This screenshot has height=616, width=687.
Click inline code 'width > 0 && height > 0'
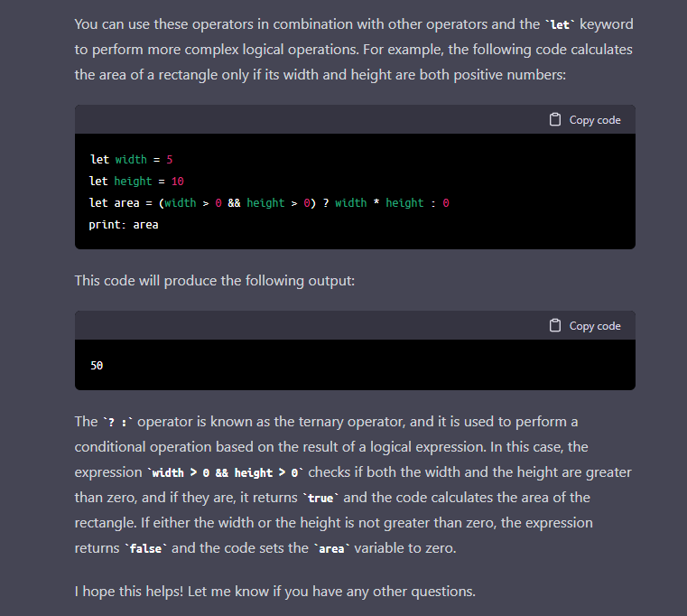225,472
